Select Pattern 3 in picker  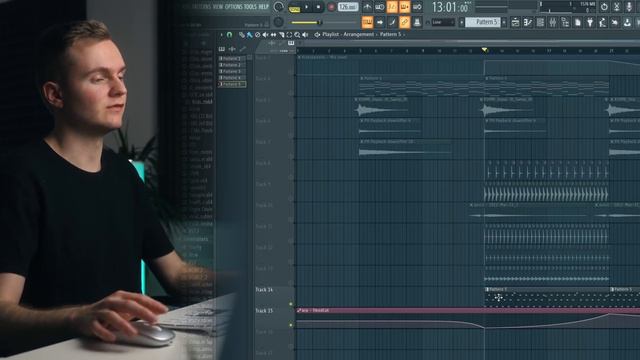tap(232, 71)
